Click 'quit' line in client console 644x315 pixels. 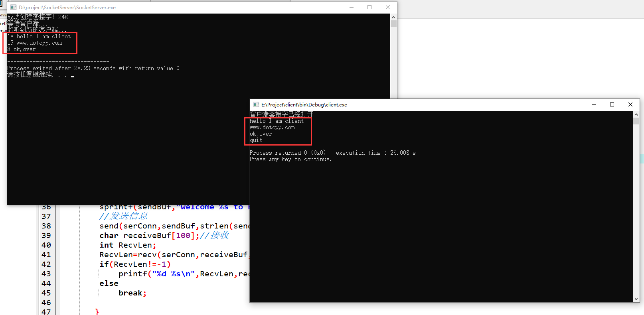click(256, 140)
